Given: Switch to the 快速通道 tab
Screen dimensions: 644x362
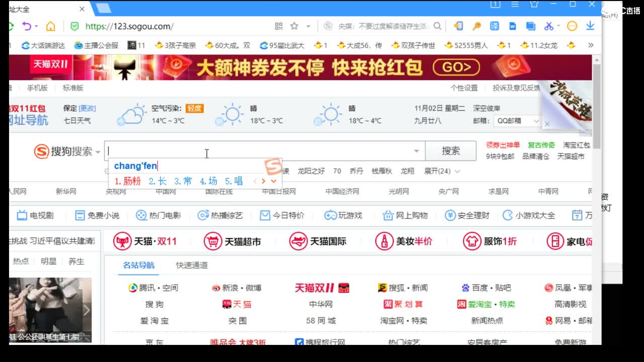Looking at the screenshot, I should [192, 265].
